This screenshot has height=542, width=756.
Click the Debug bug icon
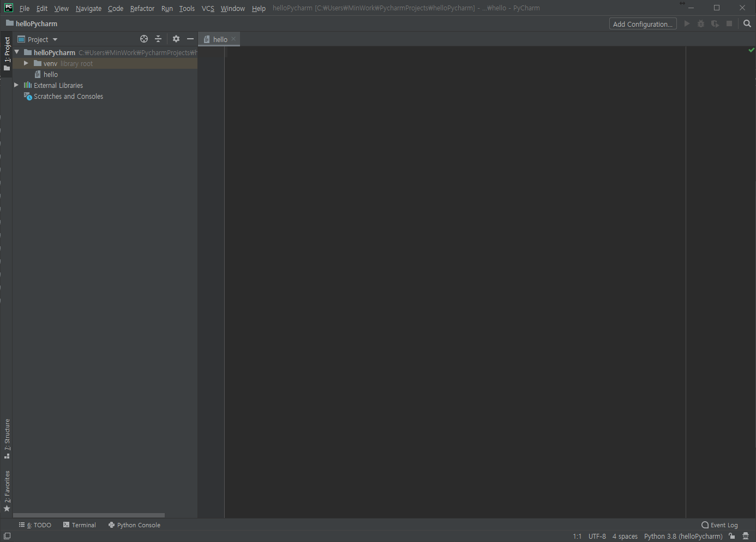click(x=701, y=23)
